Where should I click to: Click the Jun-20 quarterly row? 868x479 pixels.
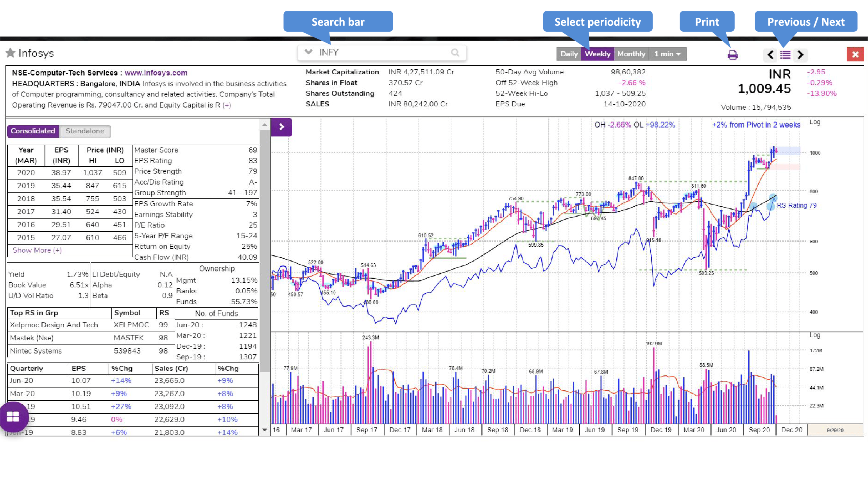pos(133,380)
